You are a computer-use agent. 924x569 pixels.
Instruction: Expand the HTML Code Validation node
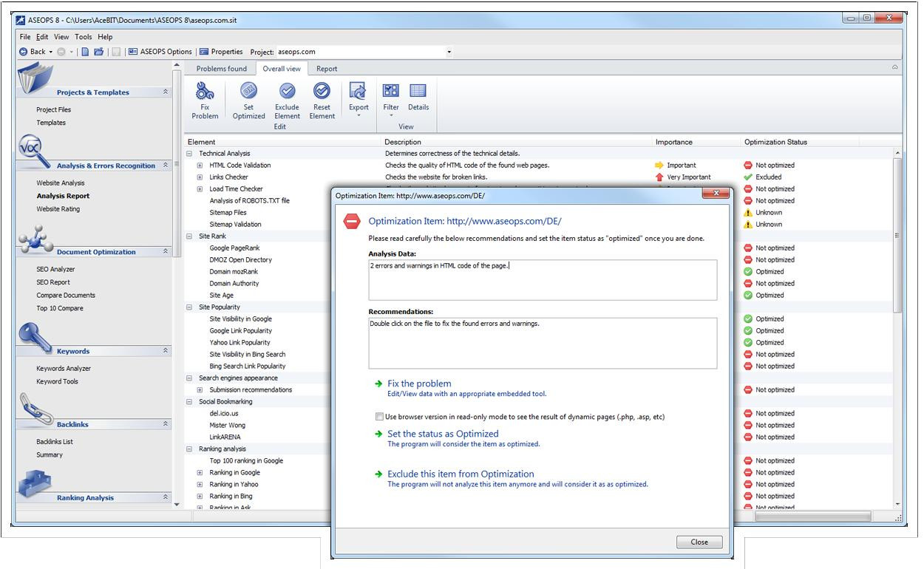[x=200, y=166]
